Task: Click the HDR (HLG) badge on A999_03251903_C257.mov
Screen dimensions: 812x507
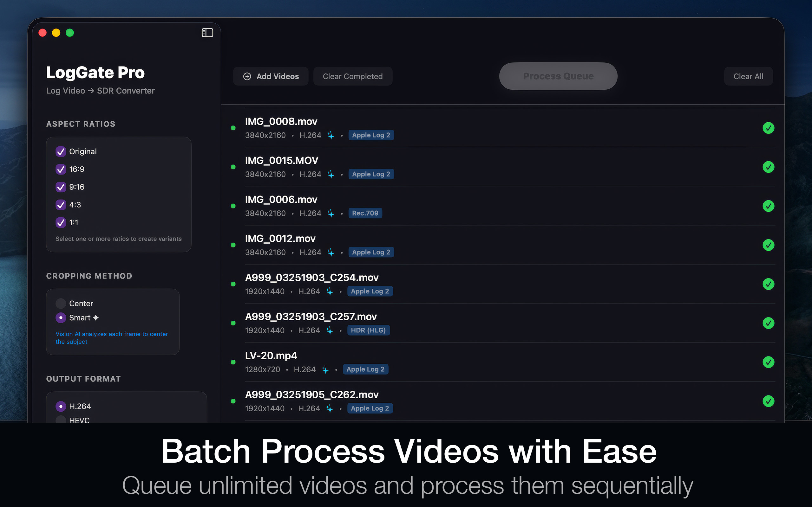Action: tap(369, 330)
